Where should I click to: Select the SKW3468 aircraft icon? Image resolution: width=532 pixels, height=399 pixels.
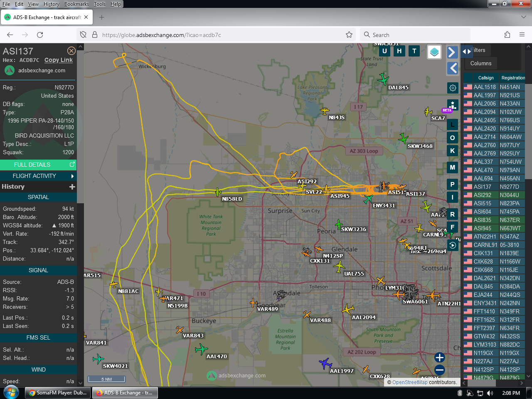(x=403, y=138)
